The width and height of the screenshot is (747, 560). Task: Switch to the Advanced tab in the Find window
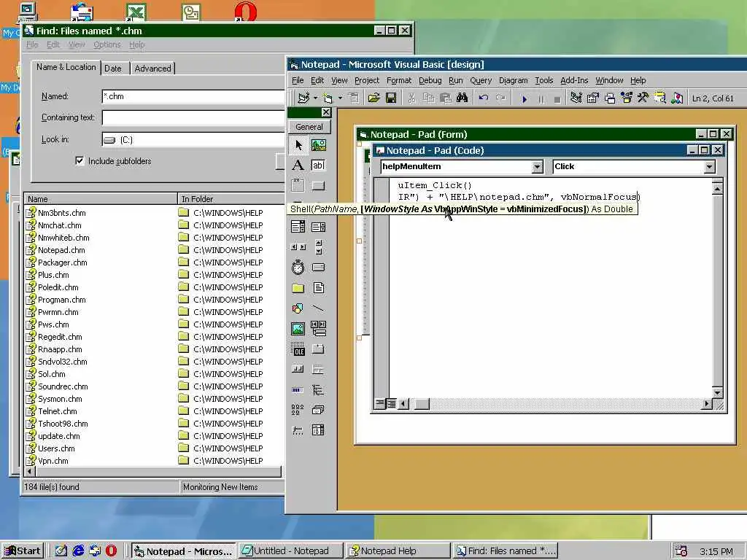point(152,69)
